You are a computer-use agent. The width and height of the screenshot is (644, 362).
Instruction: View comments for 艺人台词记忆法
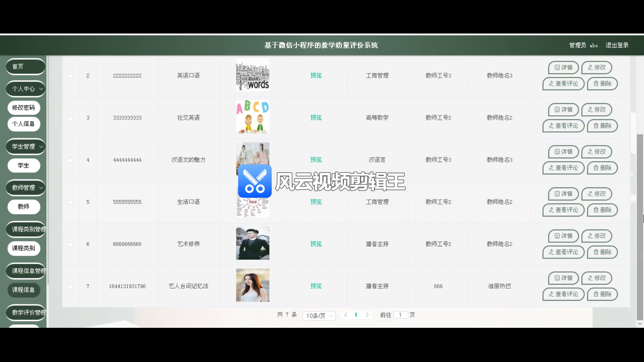[563, 294]
